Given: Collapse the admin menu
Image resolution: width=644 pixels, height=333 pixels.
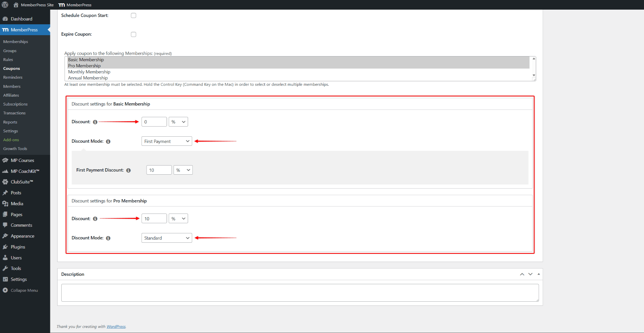Looking at the screenshot, I should coord(24,290).
